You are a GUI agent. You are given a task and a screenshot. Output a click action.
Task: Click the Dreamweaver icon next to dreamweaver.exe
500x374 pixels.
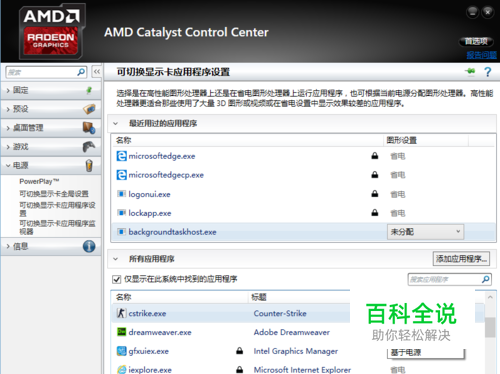121,332
